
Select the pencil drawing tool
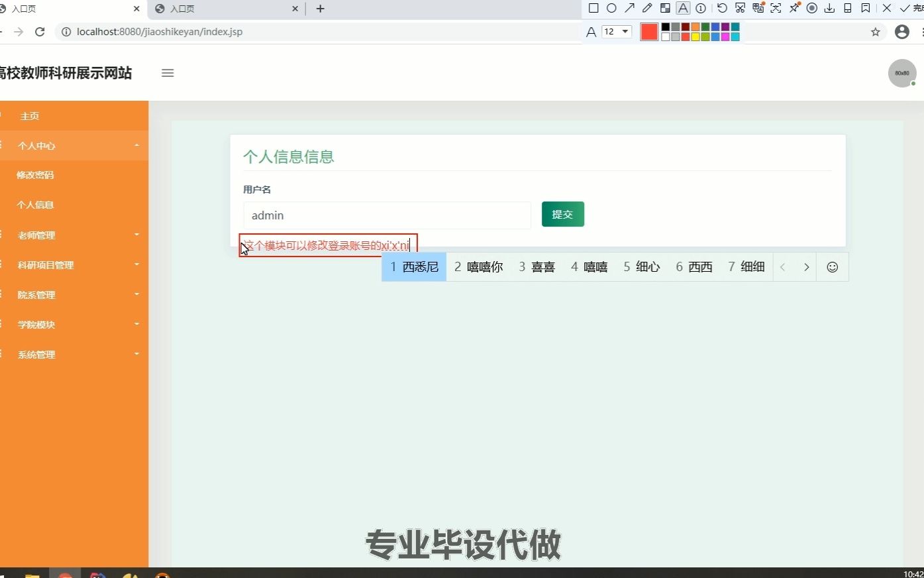[647, 9]
